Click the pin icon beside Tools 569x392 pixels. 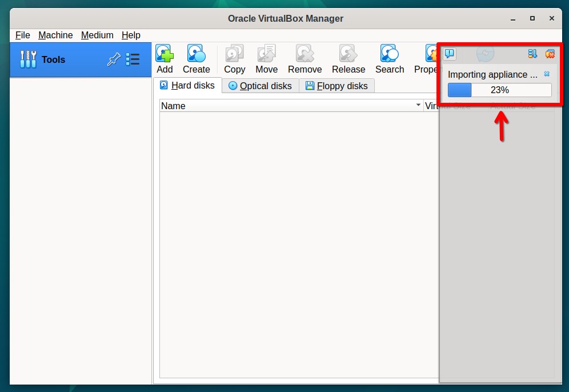tap(114, 59)
